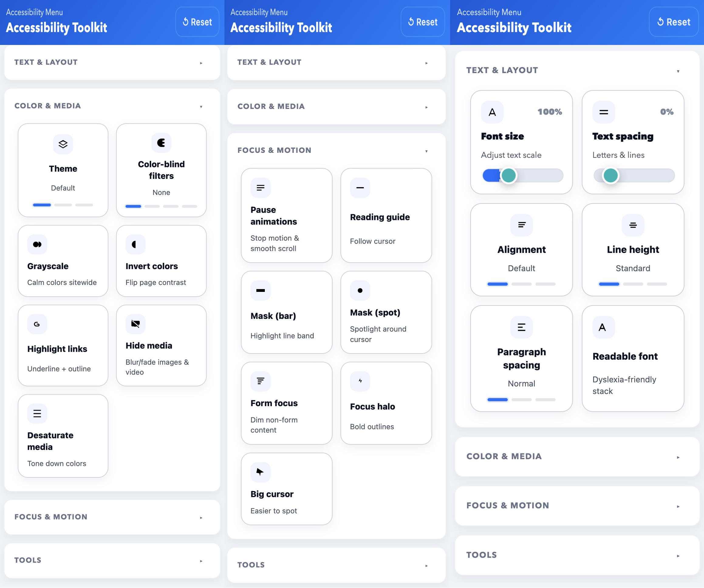Toggle the Grayscale option card
Screen dimensions: 704x588
point(63,261)
